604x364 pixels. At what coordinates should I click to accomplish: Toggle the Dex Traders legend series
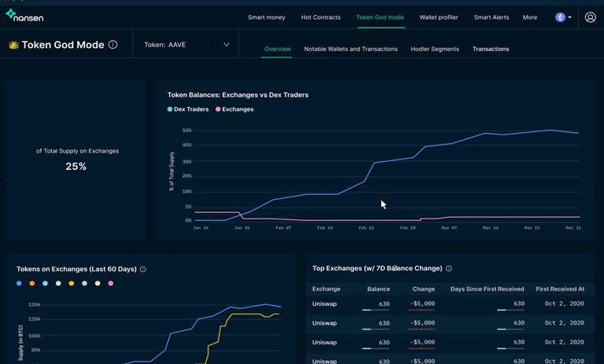coord(188,109)
